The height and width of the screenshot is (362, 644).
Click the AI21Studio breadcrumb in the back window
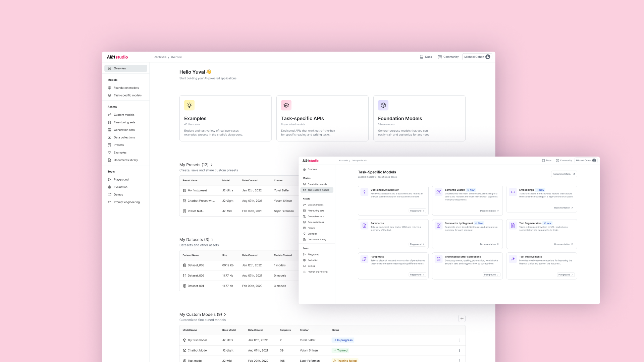(x=160, y=57)
